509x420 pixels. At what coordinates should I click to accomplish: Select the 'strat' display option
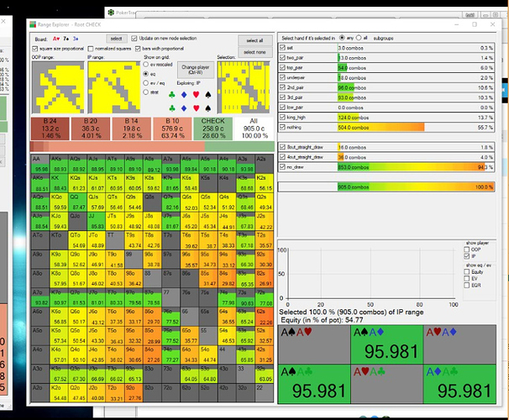(x=146, y=92)
